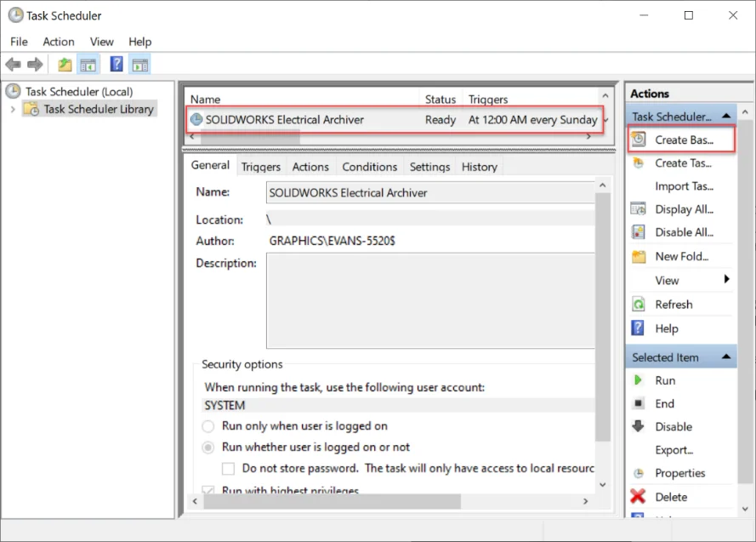Click the green Run icon
756x542 pixels.
(639, 380)
